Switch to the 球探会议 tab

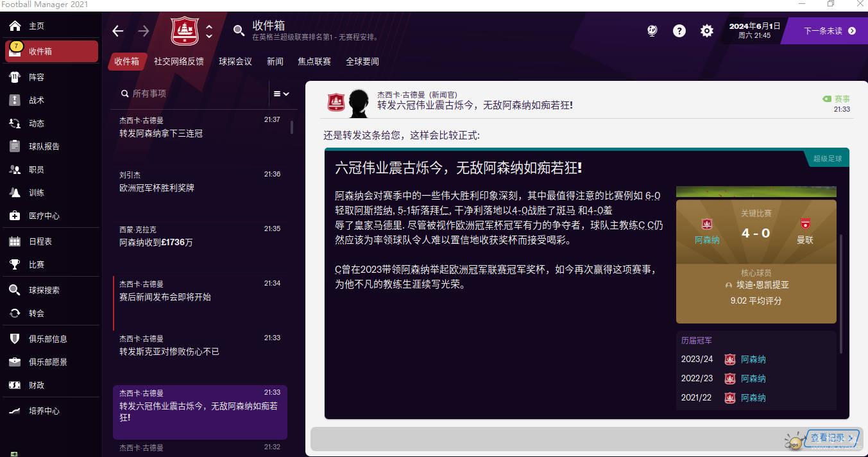click(235, 62)
